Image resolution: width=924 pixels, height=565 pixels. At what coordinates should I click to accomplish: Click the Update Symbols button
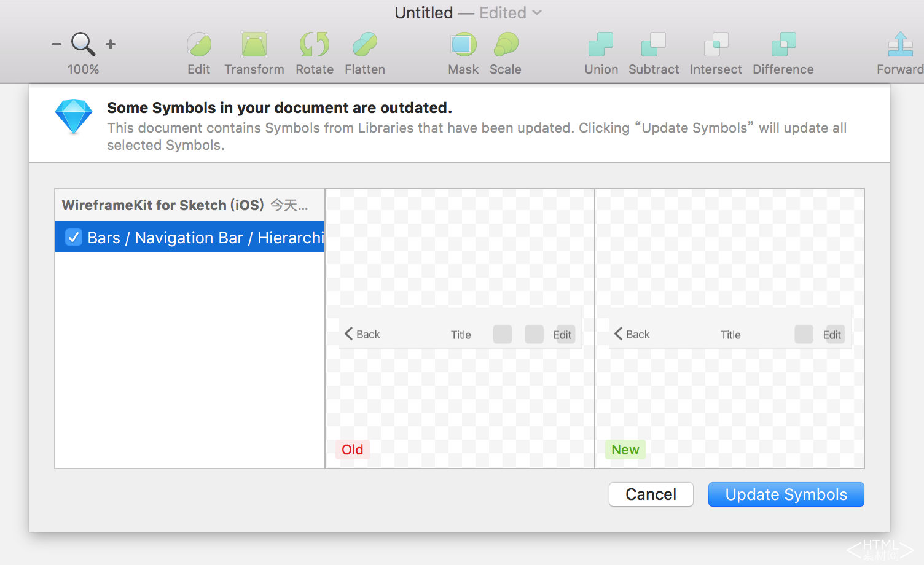coord(786,494)
